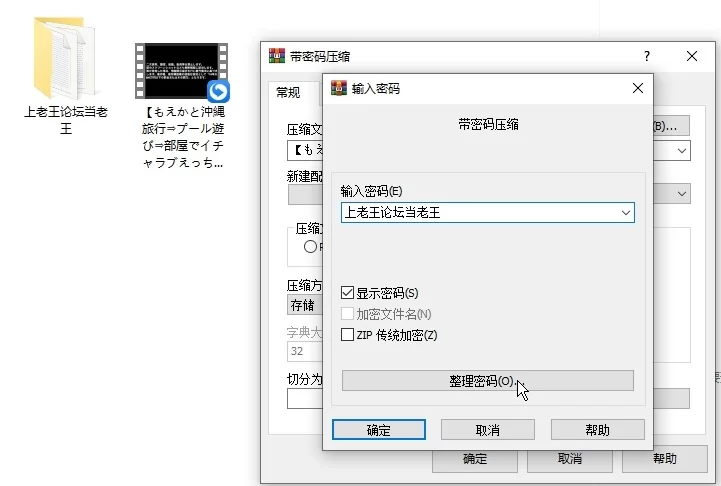The image size is (721, 486).
Task: Click the blue sync badge on video thumbnail
Action: (x=218, y=92)
